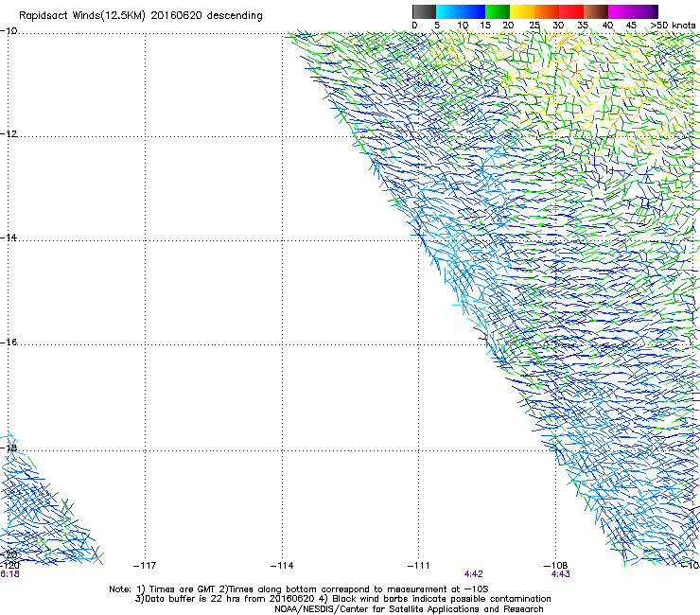Click the latitude label -14
The image size is (700, 615).
point(9,237)
